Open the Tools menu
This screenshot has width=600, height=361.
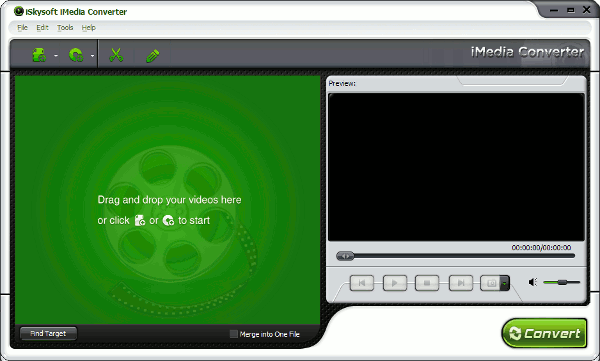(x=65, y=28)
